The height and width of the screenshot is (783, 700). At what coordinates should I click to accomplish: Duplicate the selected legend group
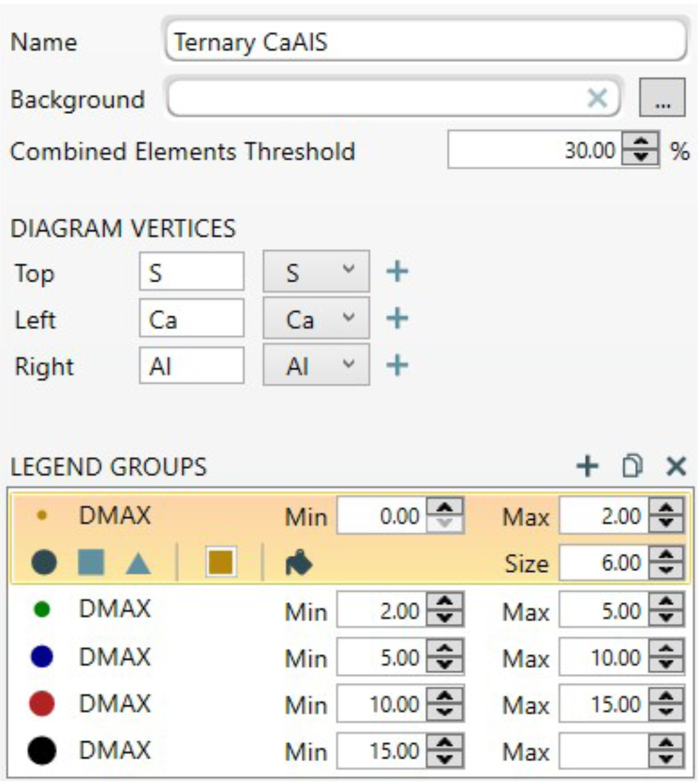632,466
